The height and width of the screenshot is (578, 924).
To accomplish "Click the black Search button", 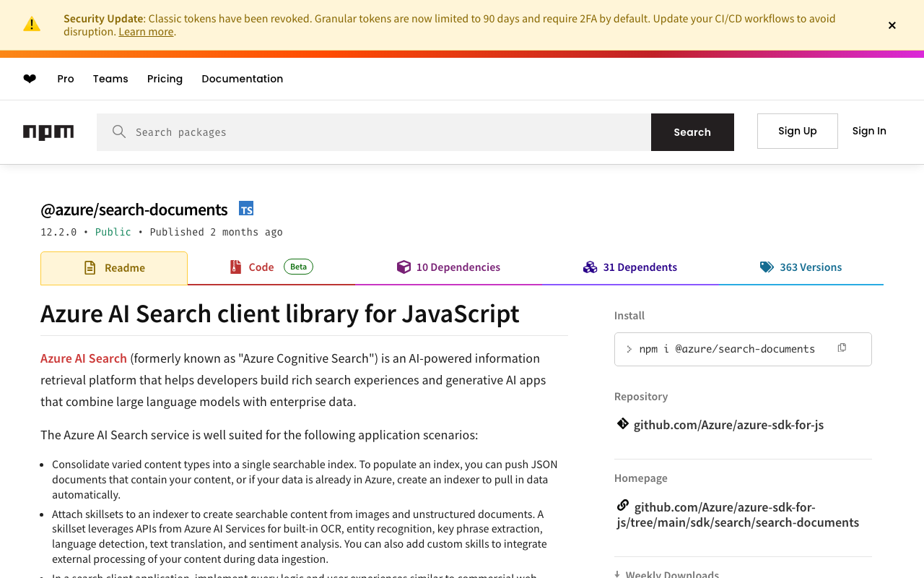I will 692,132.
